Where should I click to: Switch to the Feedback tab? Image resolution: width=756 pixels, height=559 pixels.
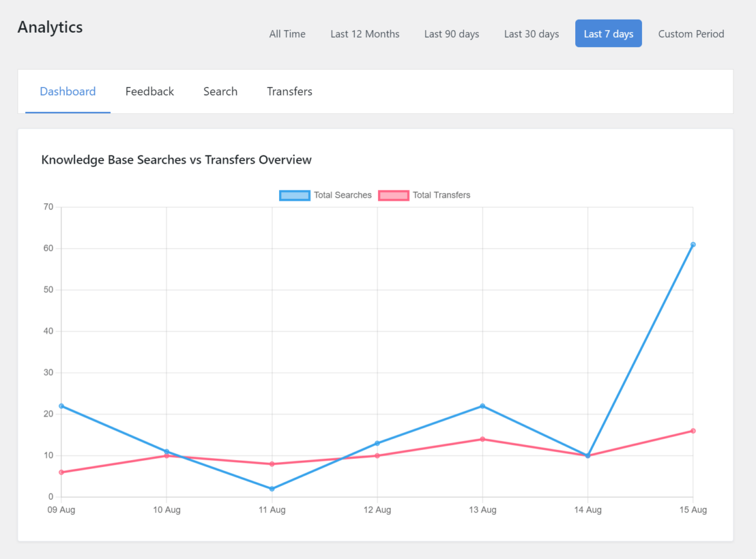click(x=149, y=91)
